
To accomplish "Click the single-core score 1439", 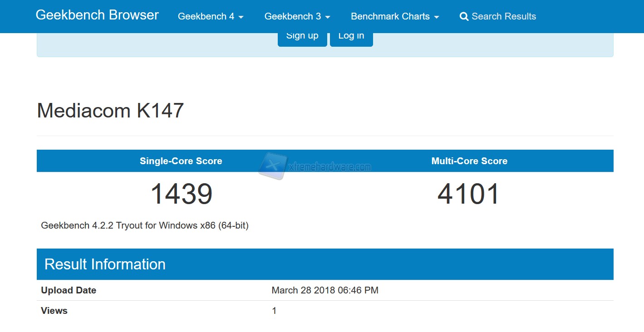I will click(x=182, y=193).
